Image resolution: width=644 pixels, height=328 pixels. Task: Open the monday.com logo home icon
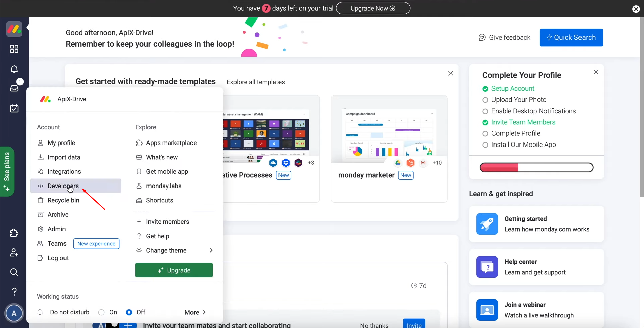pyautogui.click(x=14, y=29)
